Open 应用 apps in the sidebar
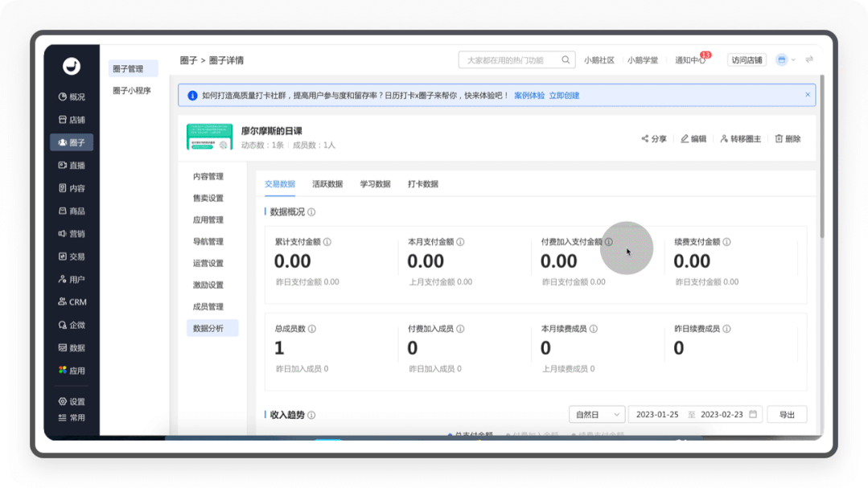 coord(72,370)
